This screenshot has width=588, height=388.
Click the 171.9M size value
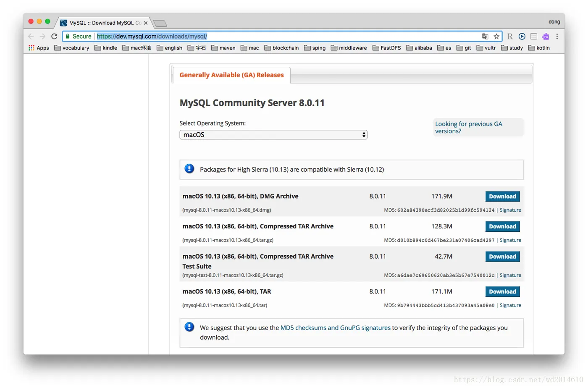coord(442,197)
